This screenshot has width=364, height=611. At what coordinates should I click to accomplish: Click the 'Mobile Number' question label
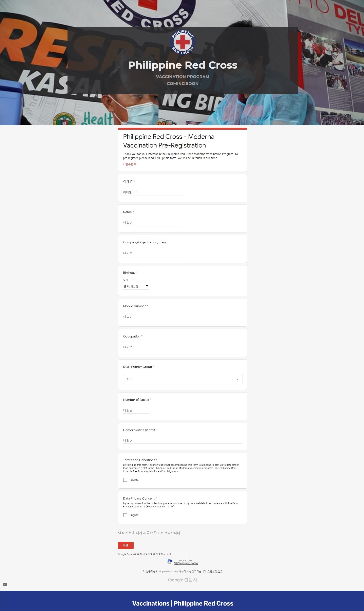coord(134,306)
